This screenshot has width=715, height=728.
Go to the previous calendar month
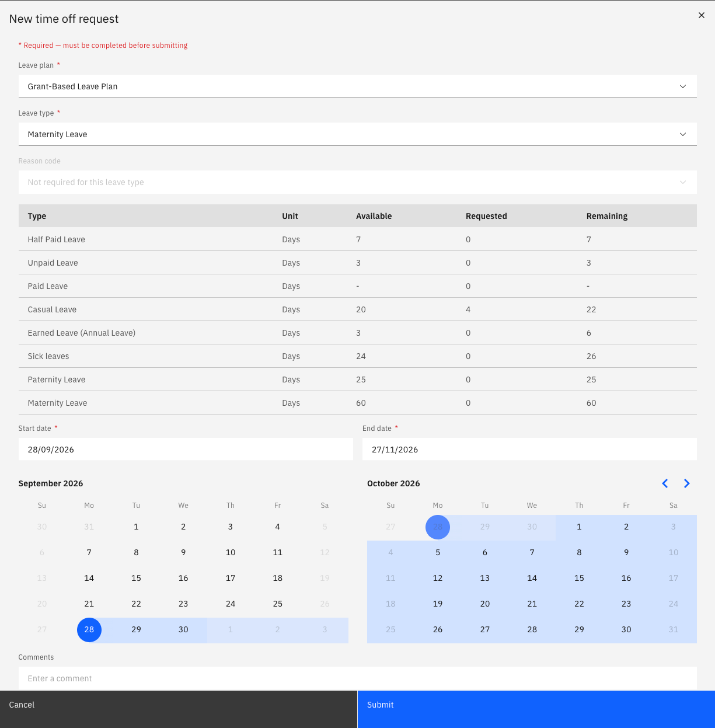pyautogui.click(x=665, y=483)
